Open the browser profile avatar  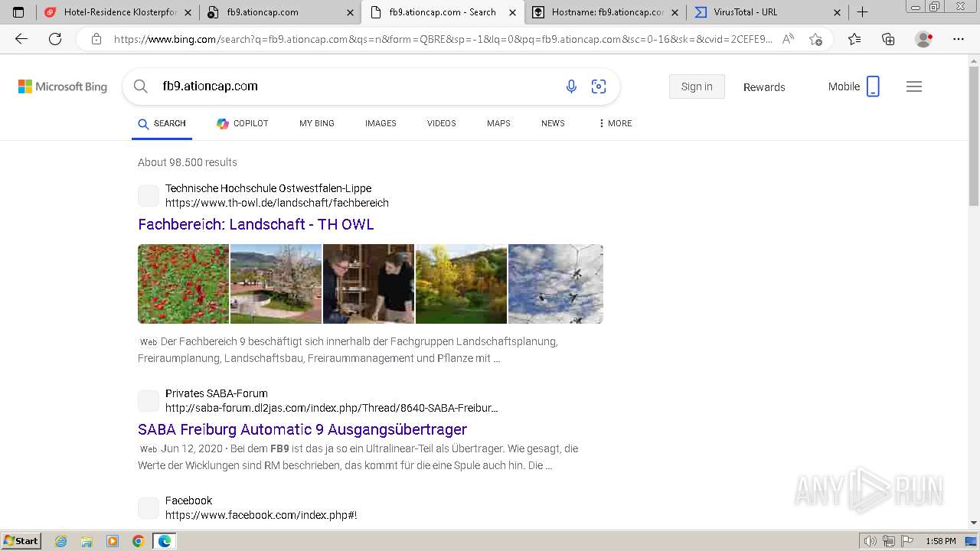(924, 39)
